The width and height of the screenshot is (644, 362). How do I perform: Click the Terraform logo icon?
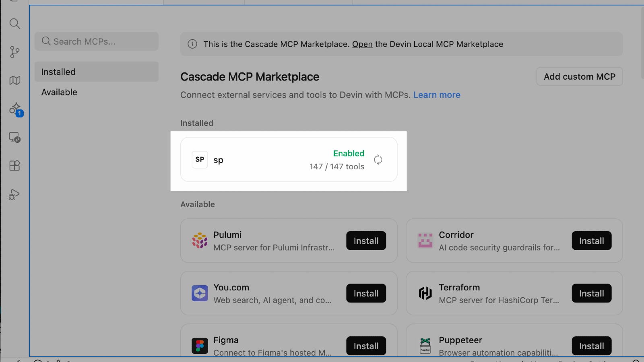[x=425, y=293]
